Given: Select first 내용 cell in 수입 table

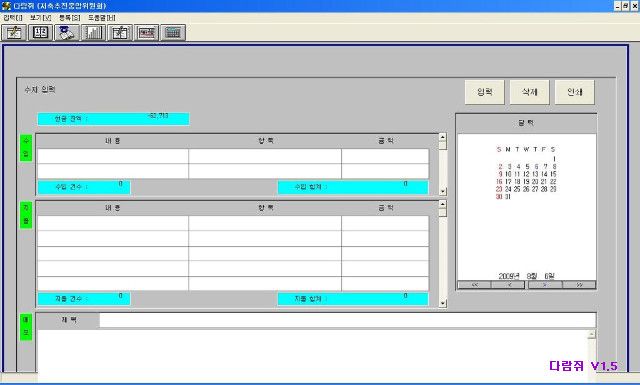Looking at the screenshot, I should [x=113, y=156].
